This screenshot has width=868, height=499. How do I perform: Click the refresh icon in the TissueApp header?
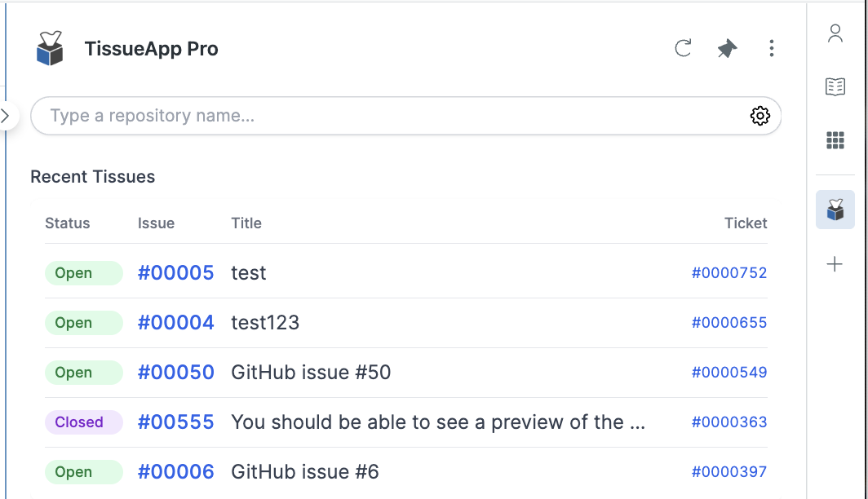[683, 48]
